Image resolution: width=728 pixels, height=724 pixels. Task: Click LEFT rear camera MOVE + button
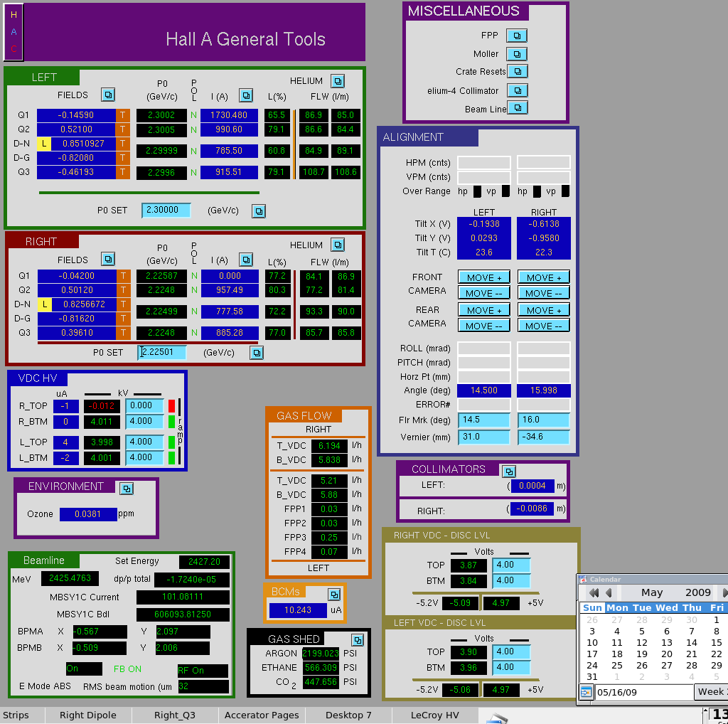(484, 310)
